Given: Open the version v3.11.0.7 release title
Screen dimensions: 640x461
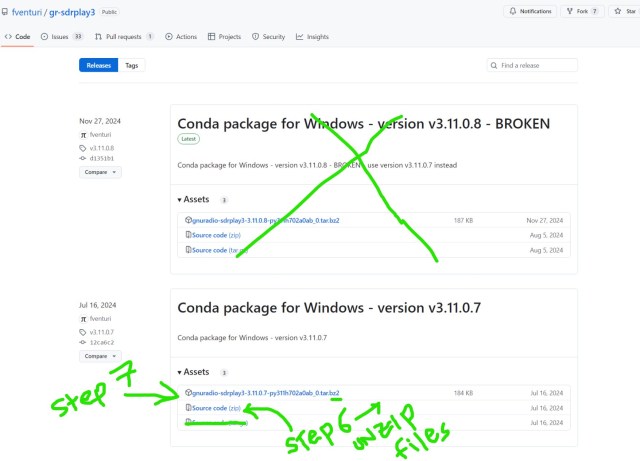Looking at the screenshot, I should pyautogui.click(x=329, y=307).
